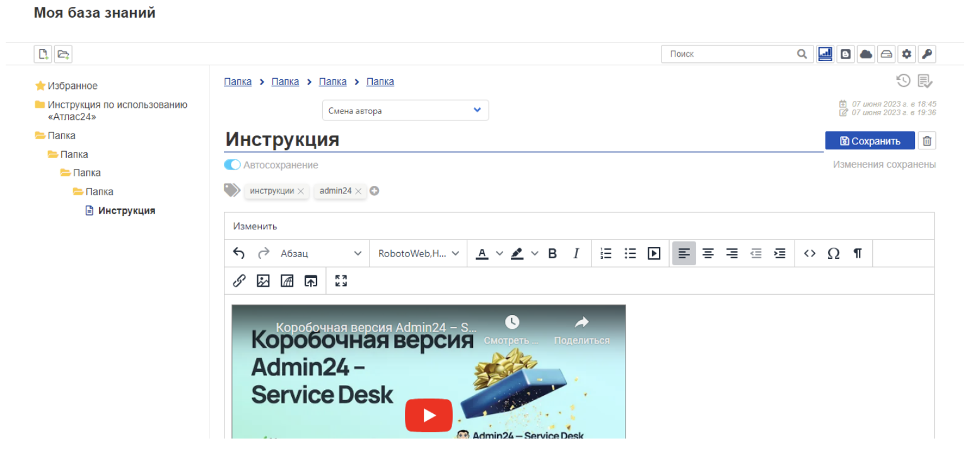Click the disk drive icon
This screenshot has width=980, height=465.
[x=887, y=54]
